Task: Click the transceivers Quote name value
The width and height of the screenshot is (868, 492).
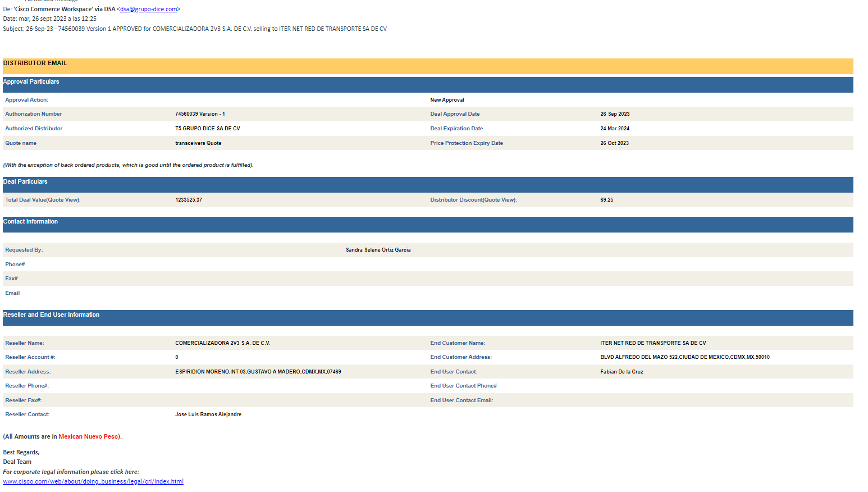Action: (x=198, y=143)
